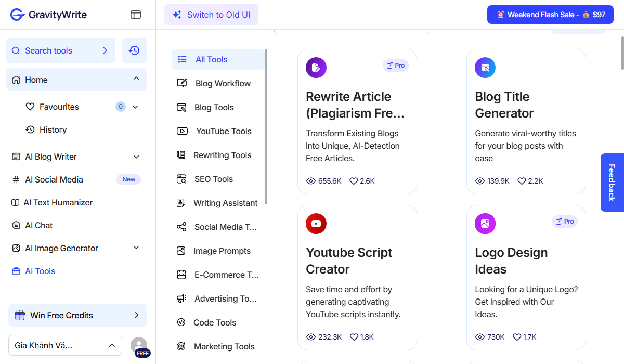Click the Logo Design Ideas icon
The width and height of the screenshot is (624, 364).
tap(485, 224)
